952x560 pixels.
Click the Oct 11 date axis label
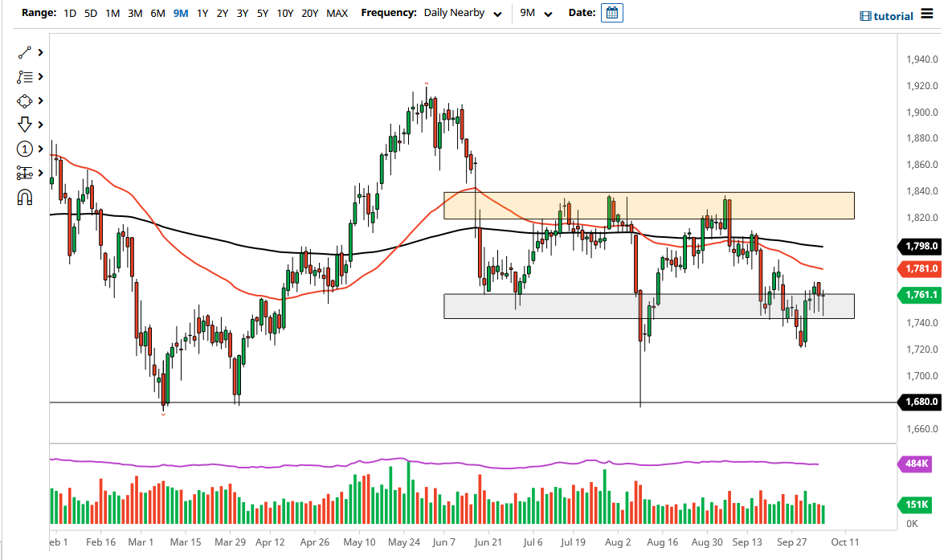pos(844,542)
